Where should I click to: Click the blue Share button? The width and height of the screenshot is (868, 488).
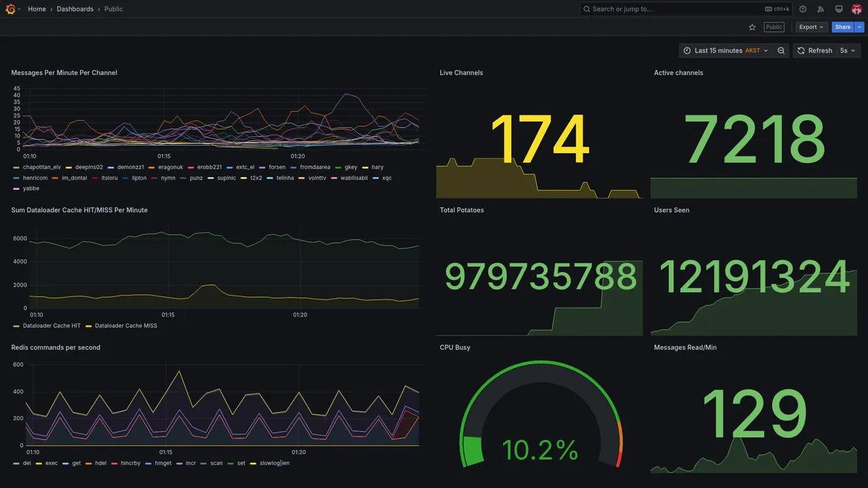[843, 27]
